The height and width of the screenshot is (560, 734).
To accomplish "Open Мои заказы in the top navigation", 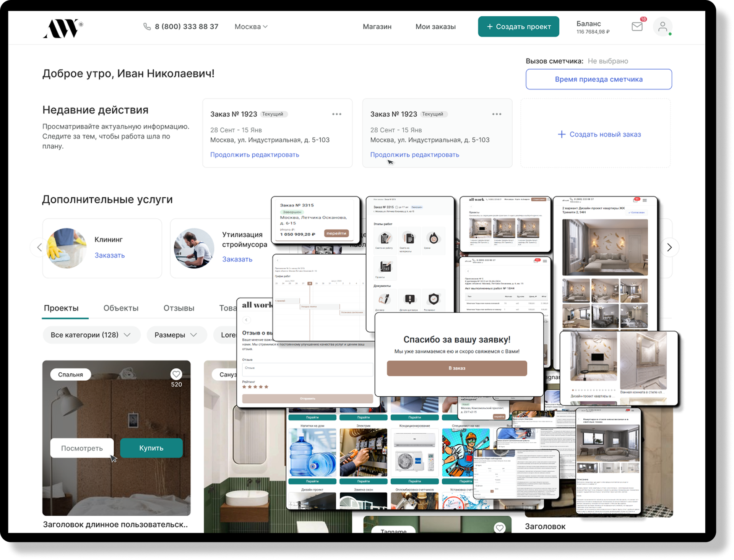I will pos(435,26).
